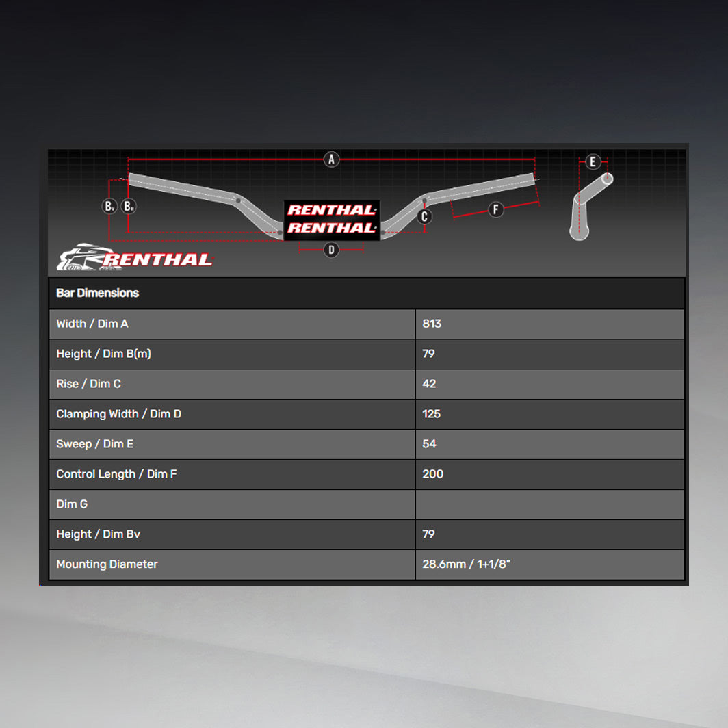Click the Rise / Dim C value 42
This screenshot has width=728, height=728.
[429, 384]
